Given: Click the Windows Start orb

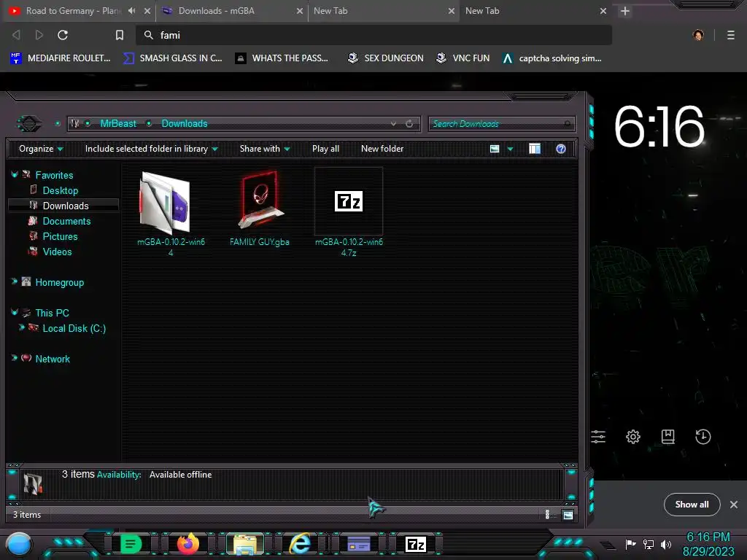Looking at the screenshot, I should 19,544.
